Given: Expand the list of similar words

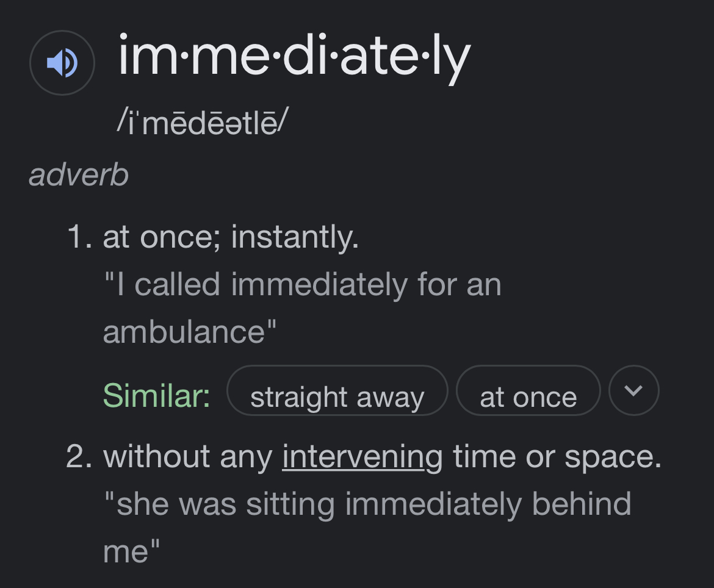Looking at the screenshot, I should [x=634, y=390].
